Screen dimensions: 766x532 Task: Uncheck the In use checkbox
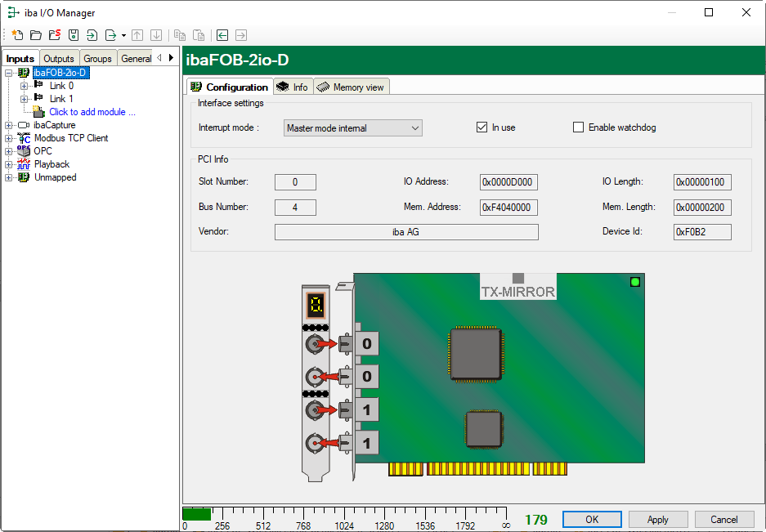pos(482,127)
